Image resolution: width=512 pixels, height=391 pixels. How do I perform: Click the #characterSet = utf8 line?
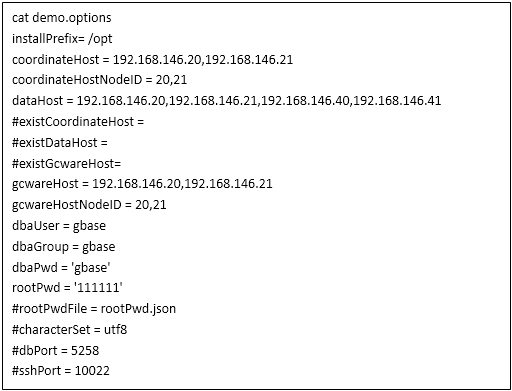point(70,330)
